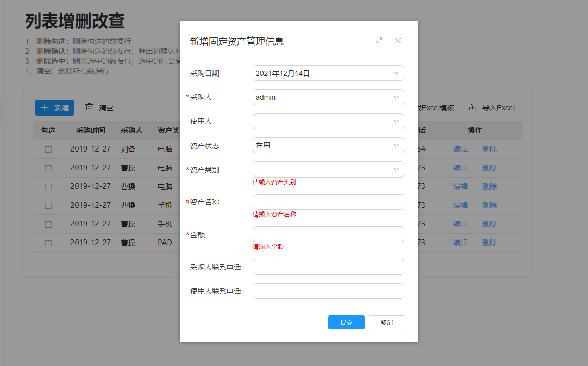Screen dimensions: 588x366
Task: Open the 采购日期 dropdown
Action: coord(328,73)
